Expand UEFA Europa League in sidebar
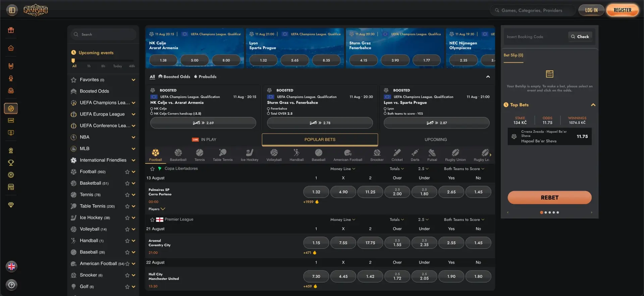 coord(133,114)
